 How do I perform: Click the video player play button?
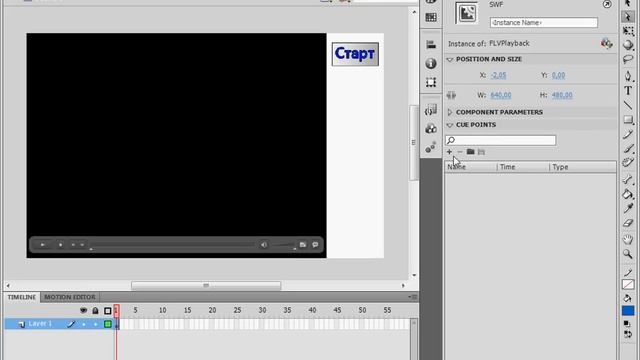42,245
